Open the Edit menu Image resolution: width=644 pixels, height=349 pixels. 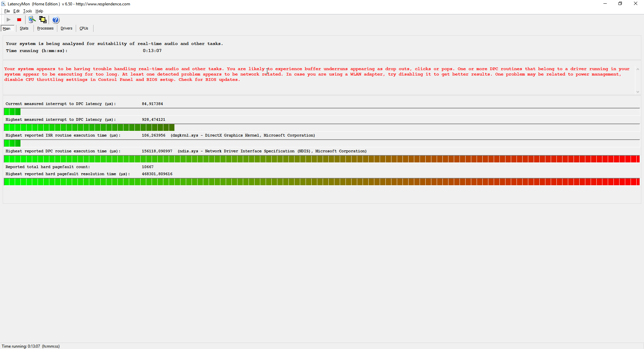16,11
